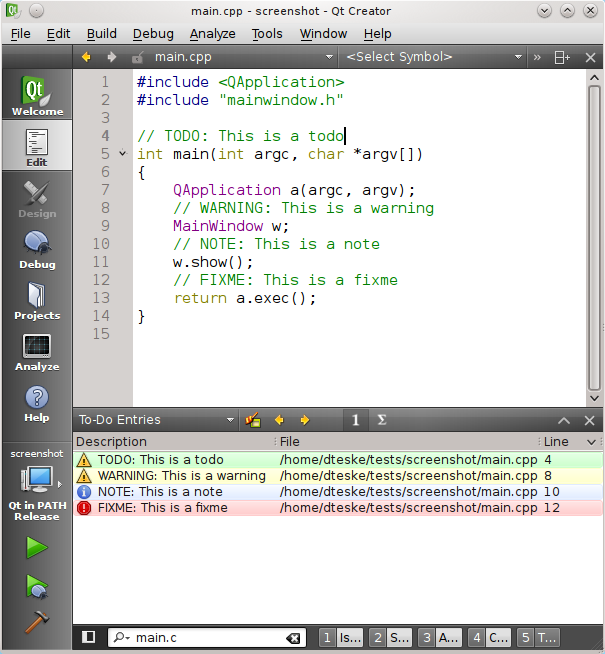The image size is (605, 654).
Task: Switch to Debug mode
Action: point(37,250)
